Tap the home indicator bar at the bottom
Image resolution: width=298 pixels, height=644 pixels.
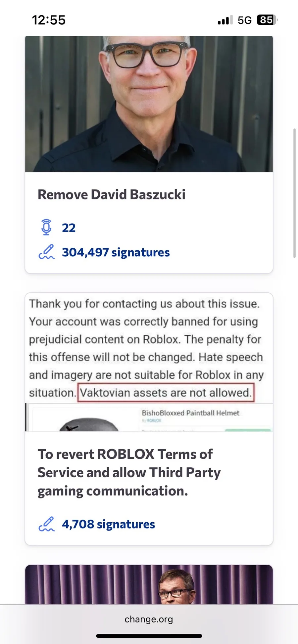pos(149,636)
